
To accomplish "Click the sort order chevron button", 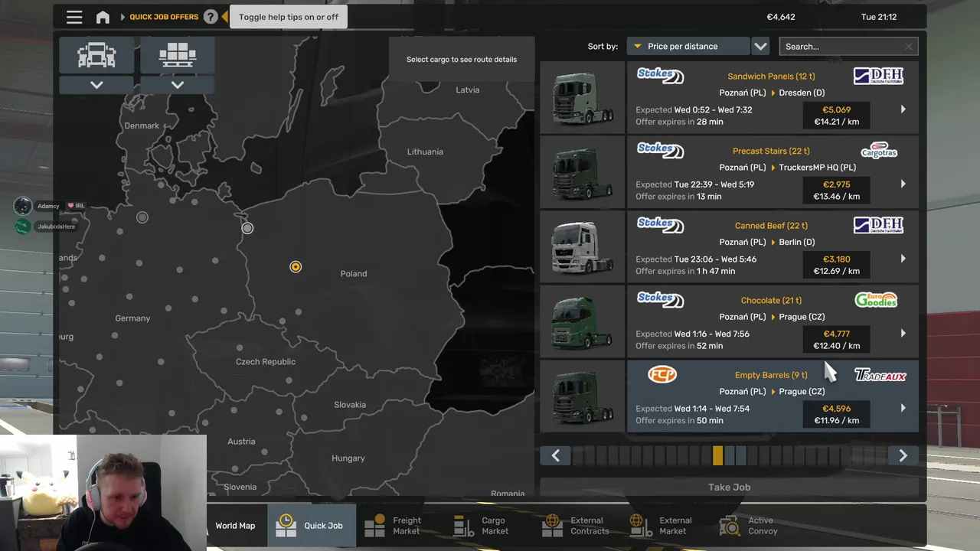I will [760, 47].
